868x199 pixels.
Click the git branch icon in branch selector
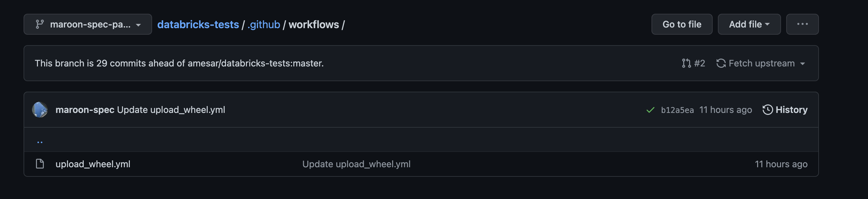pos(40,24)
